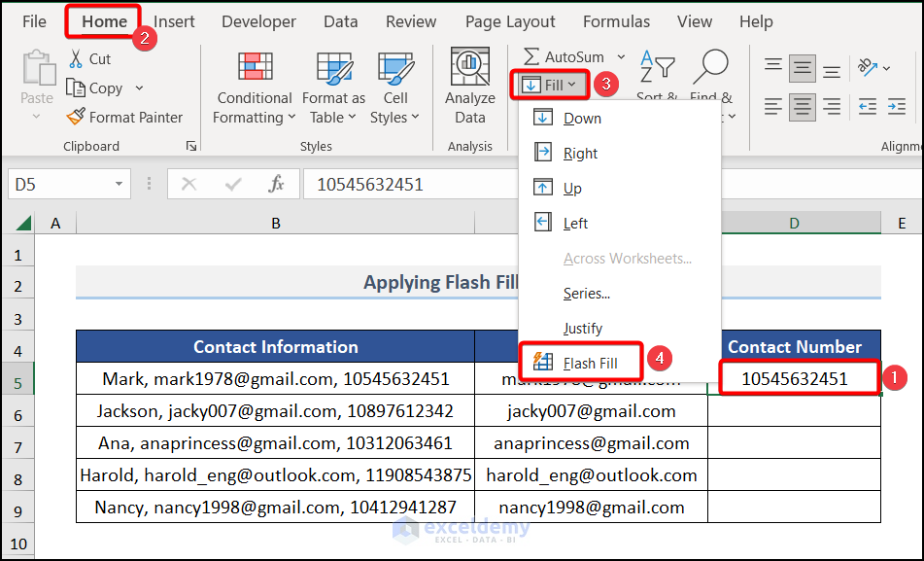Toggle center horizontal alignment
The image size is (924, 561).
[x=802, y=107]
